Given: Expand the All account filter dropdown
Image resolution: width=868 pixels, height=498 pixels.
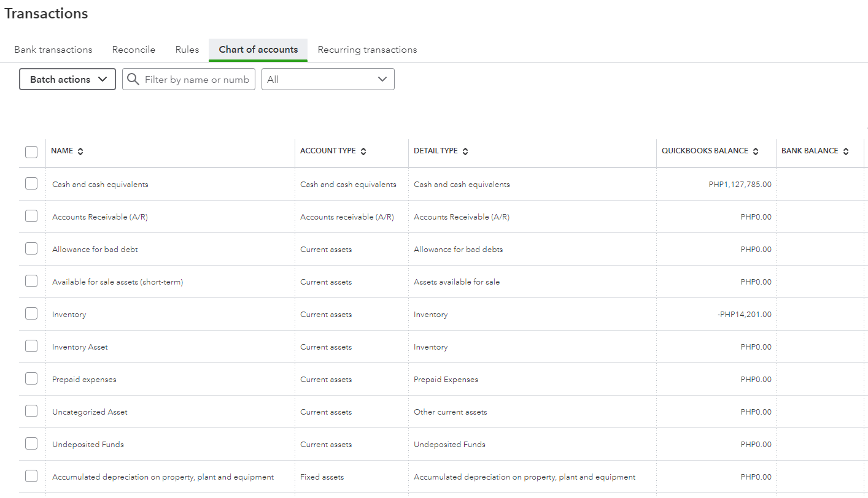Looking at the screenshot, I should pyautogui.click(x=328, y=80).
